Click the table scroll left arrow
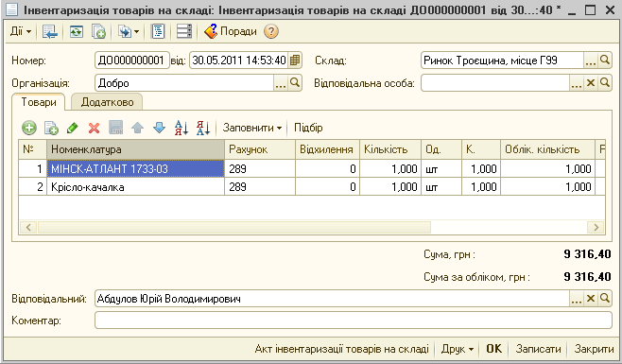This screenshot has width=622, height=364. (x=28, y=227)
